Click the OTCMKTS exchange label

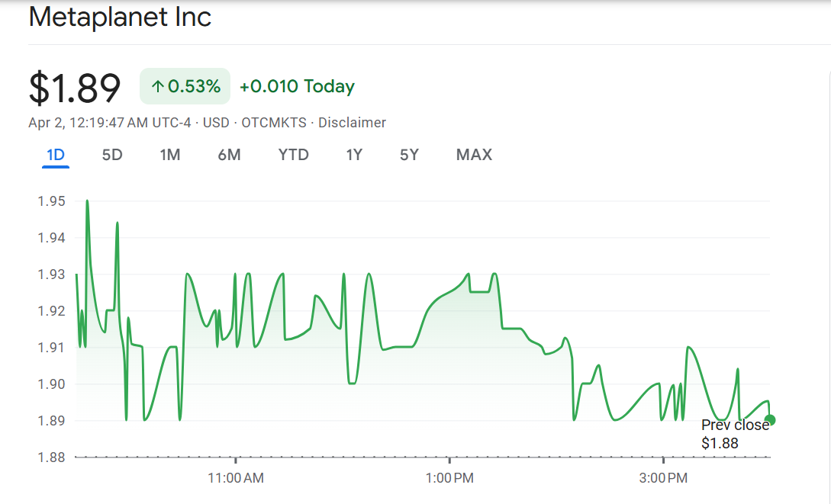tap(274, 122)
